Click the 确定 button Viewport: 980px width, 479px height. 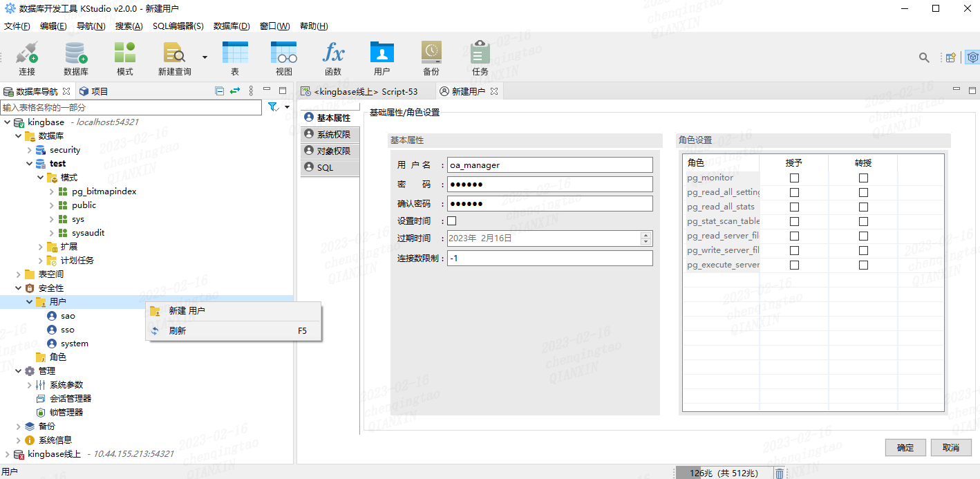pos(905,448)
